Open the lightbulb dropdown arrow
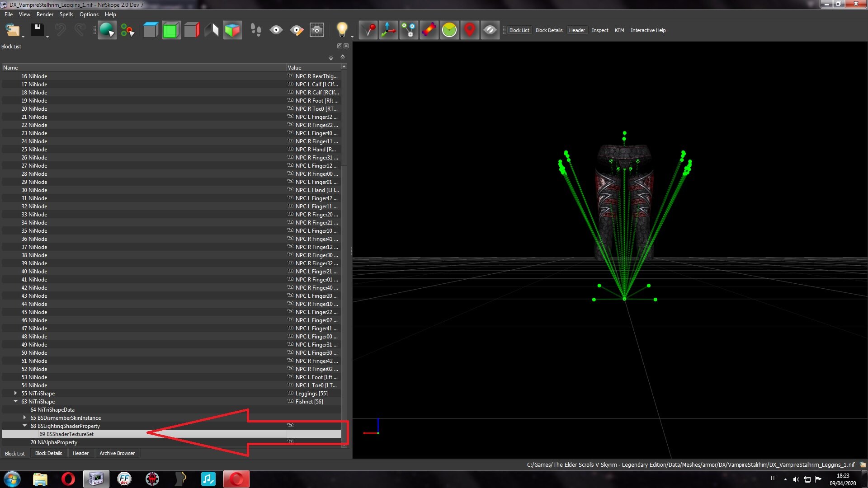The image size is (868, 488). coord(352,36)
